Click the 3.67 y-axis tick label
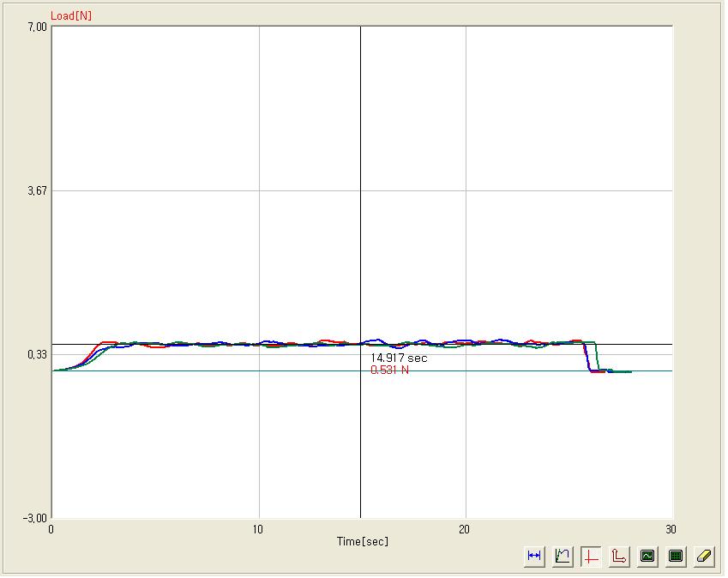Screen dimensions: 728x578 pyautogui.click(x=36, y=190)
